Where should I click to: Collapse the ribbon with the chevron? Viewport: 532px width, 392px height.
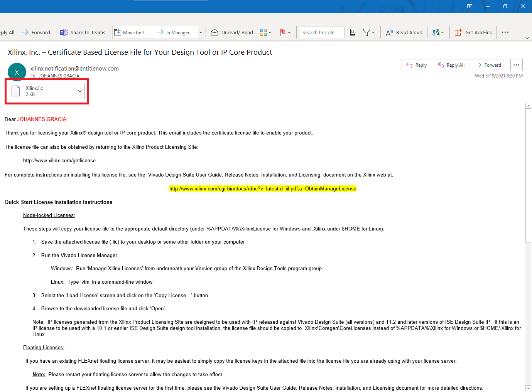(527, 38)
